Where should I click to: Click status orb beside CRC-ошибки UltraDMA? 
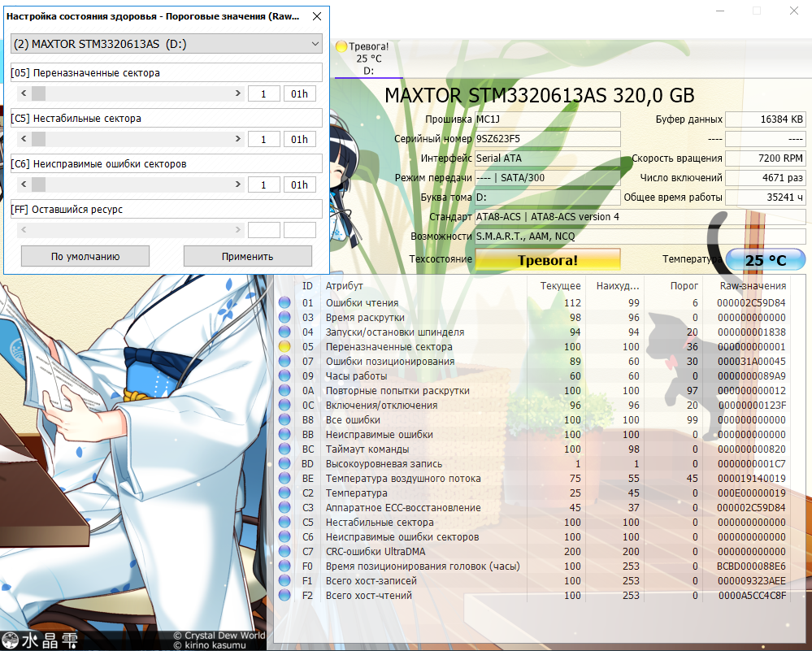[x=284, y=551]
